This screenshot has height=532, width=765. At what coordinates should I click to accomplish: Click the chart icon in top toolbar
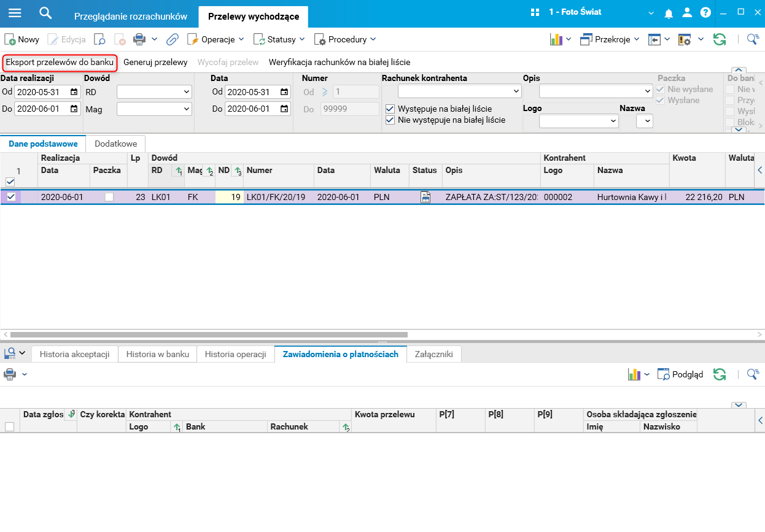(x=556, y=39)
